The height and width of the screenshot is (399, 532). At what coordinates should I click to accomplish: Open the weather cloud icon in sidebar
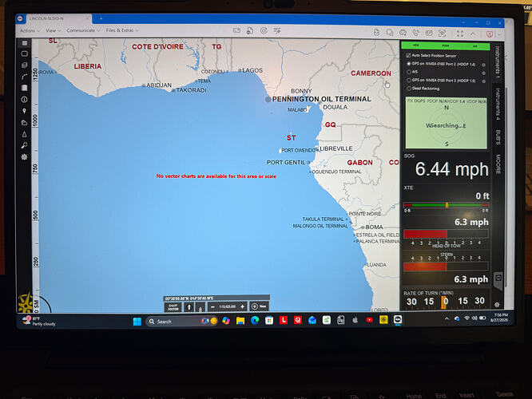[25, 122]
